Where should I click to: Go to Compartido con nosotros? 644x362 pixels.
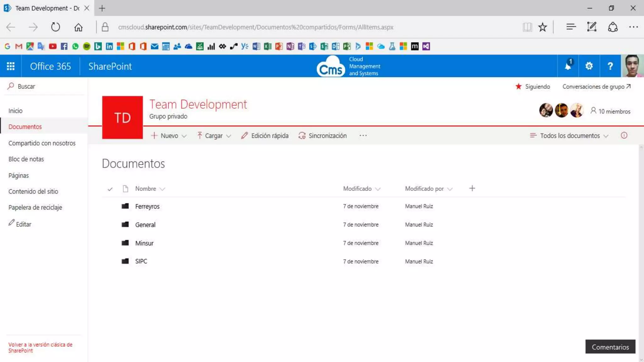(x=42, y=143)
